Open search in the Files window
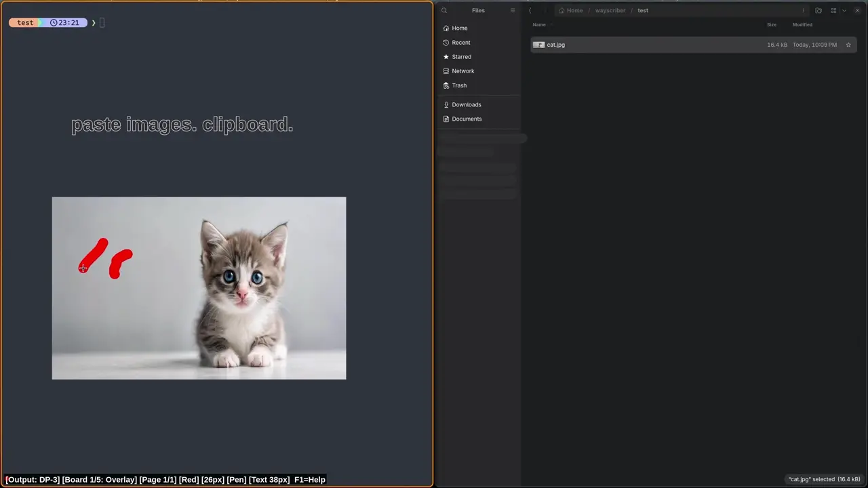This screenshot has height=488, width=868. click(444, 10)
